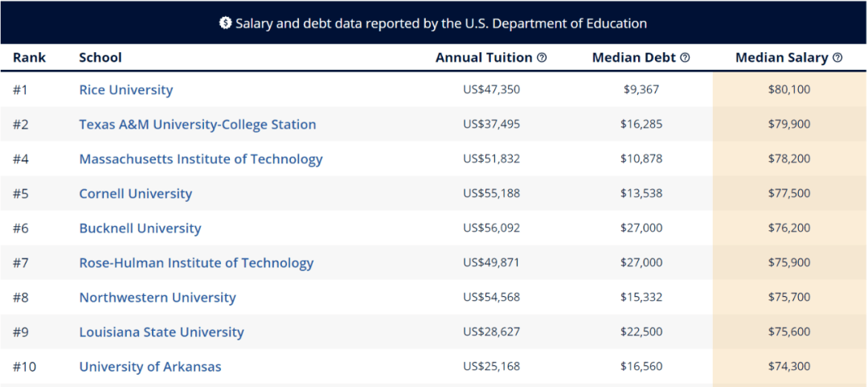Open Rose-Hulman Institute of Technology link

click(197, 263)
